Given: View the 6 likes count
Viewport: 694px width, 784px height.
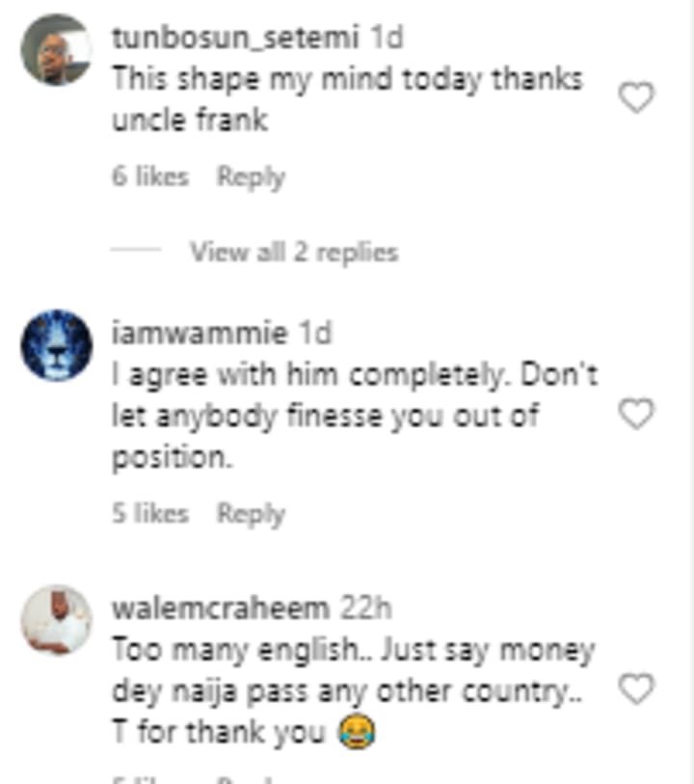Looking at the screenshot, I should pos(150,176).
